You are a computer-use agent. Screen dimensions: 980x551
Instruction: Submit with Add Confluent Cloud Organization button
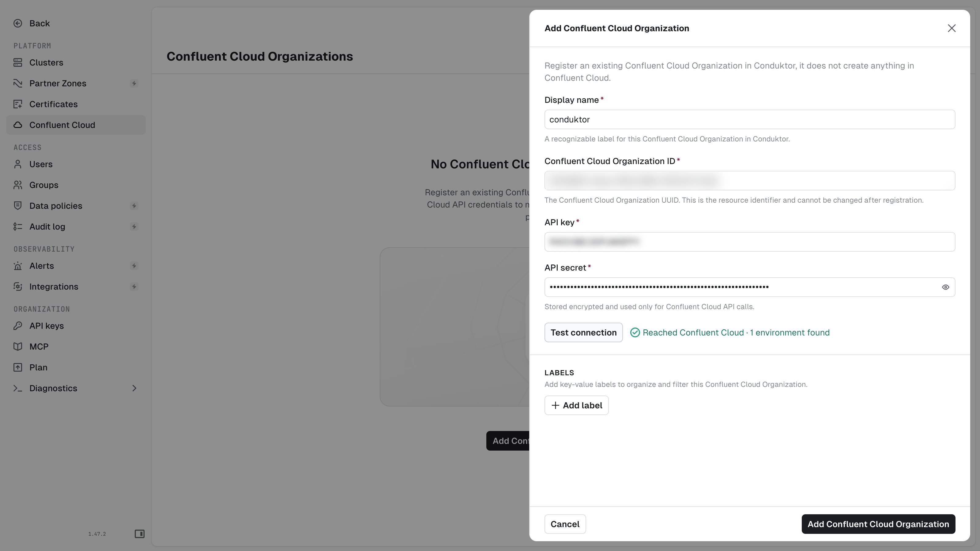click(878, 524)
